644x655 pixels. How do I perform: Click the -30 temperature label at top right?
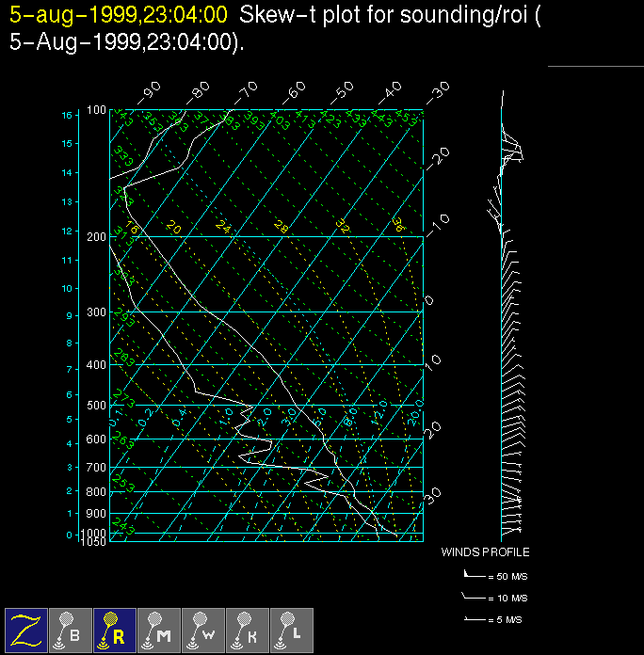click(x=437, y=91)
